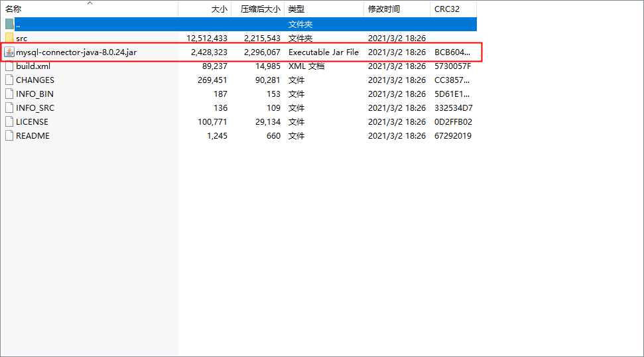This screenshot has width=644, height=357.
Task: Click the CRC32 value CC3857...
Action: tap(452, 80)
